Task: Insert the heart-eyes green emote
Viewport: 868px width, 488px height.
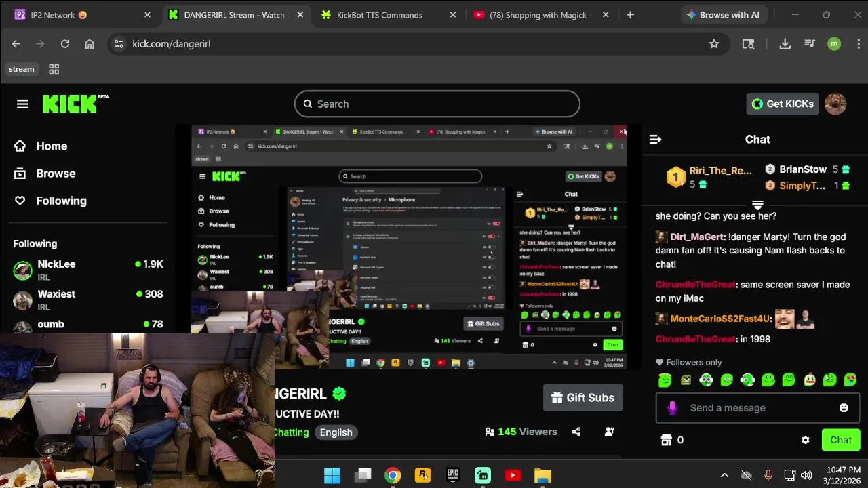Action: coord(850,380)
